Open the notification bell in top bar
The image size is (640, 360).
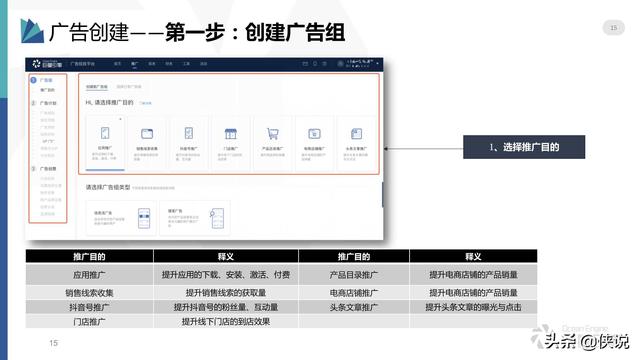click(x=315, y=64)
